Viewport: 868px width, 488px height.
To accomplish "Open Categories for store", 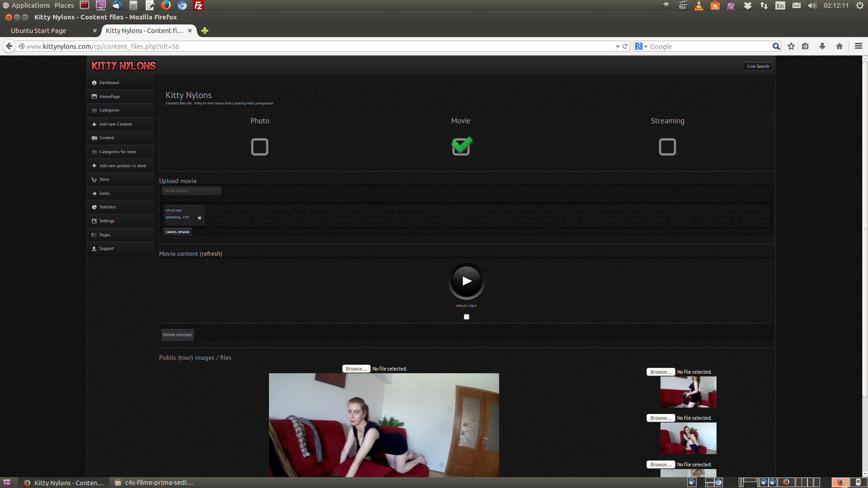I will click(120, 152).
